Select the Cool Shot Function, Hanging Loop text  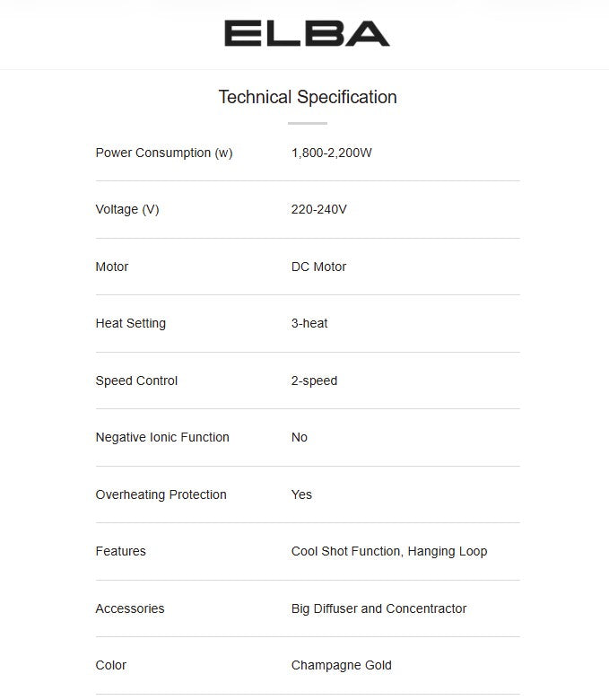389,551
